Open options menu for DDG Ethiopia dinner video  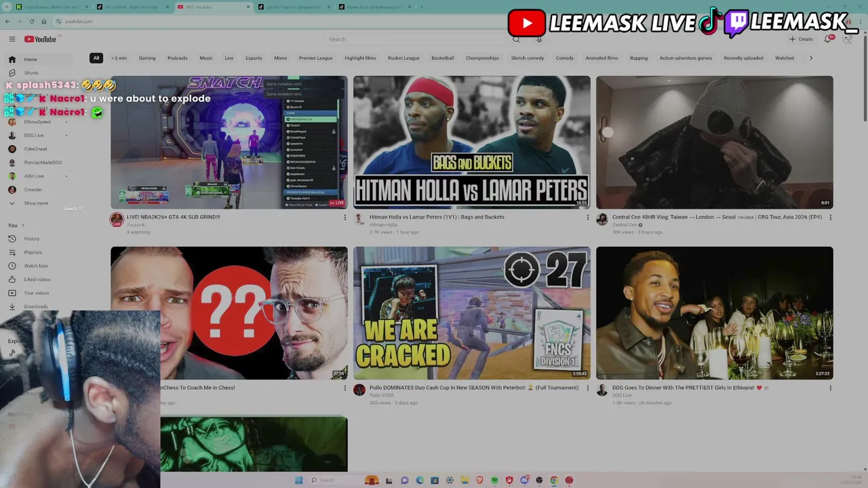point(830,388)
